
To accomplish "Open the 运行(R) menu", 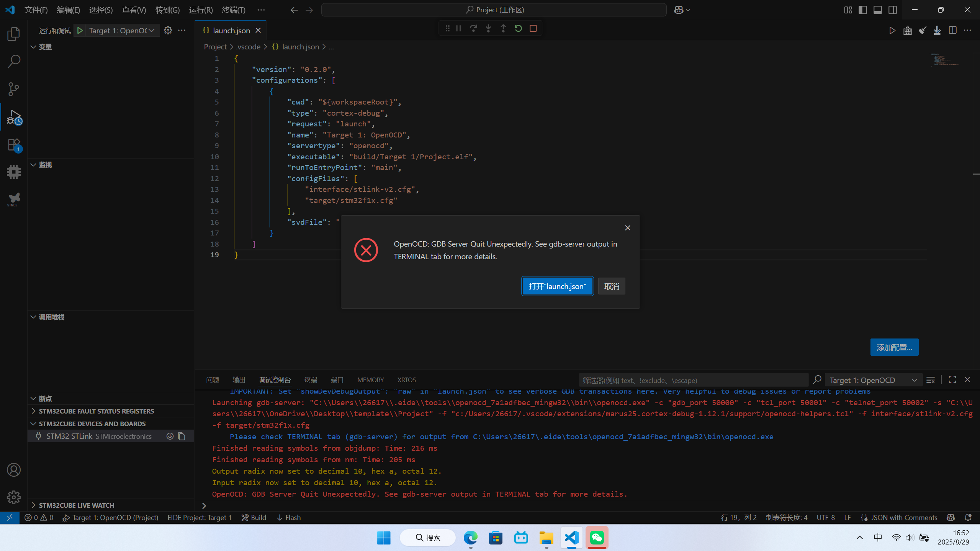I will [x=201, y=10].
